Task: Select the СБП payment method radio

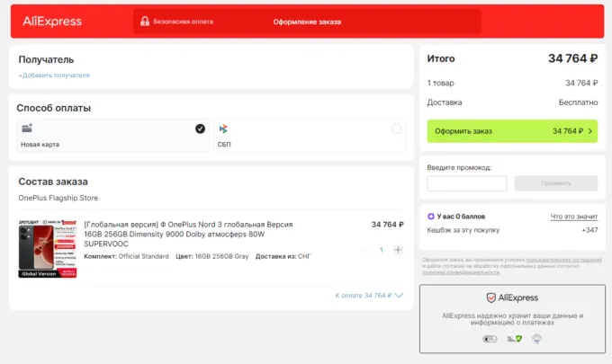Action: coord(396,129)
